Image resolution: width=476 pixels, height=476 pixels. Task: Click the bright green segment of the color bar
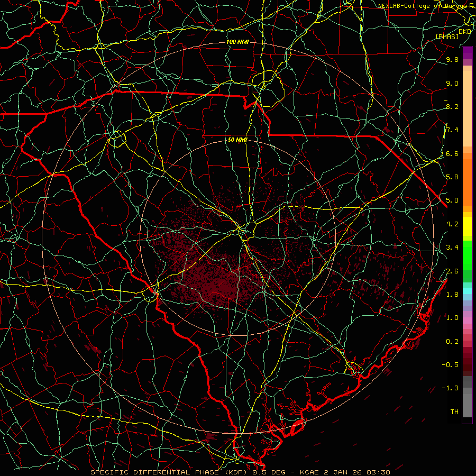[x=467, y=255]
